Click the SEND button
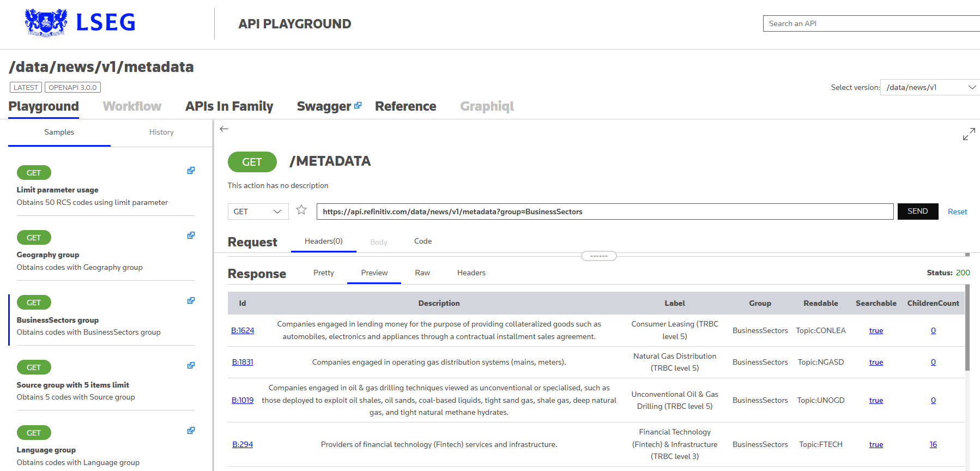This screenshot has height=471, width=980. coord(918,212)
